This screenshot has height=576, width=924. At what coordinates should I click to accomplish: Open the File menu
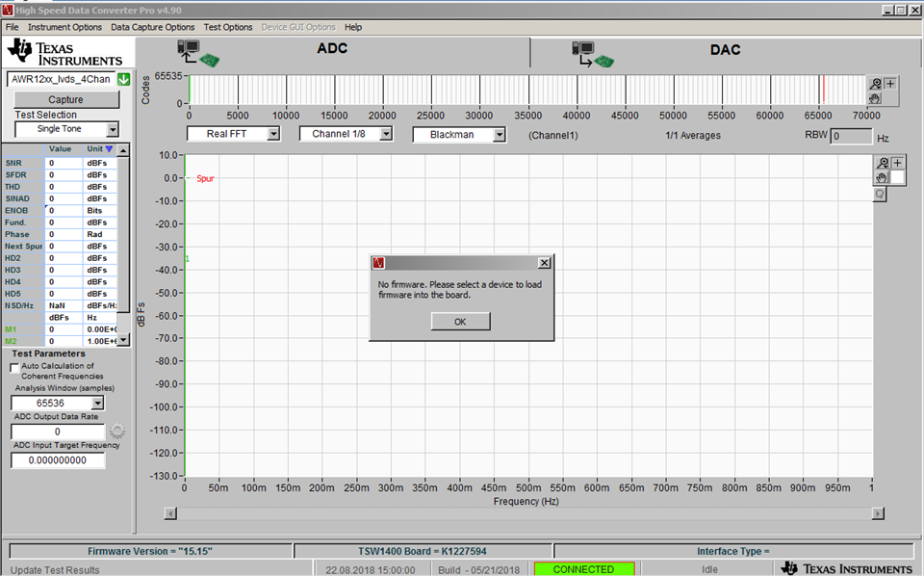(12, 27)
